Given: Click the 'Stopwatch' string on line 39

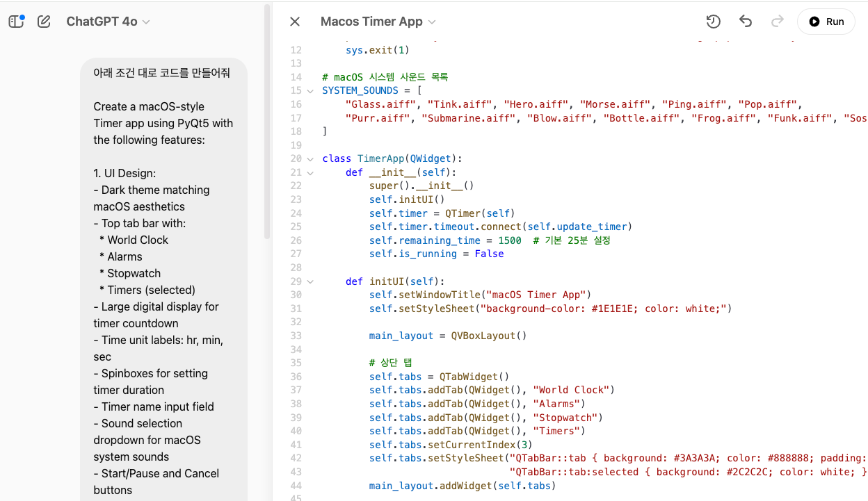Looking at the screenshot, I should click(565, 418).
